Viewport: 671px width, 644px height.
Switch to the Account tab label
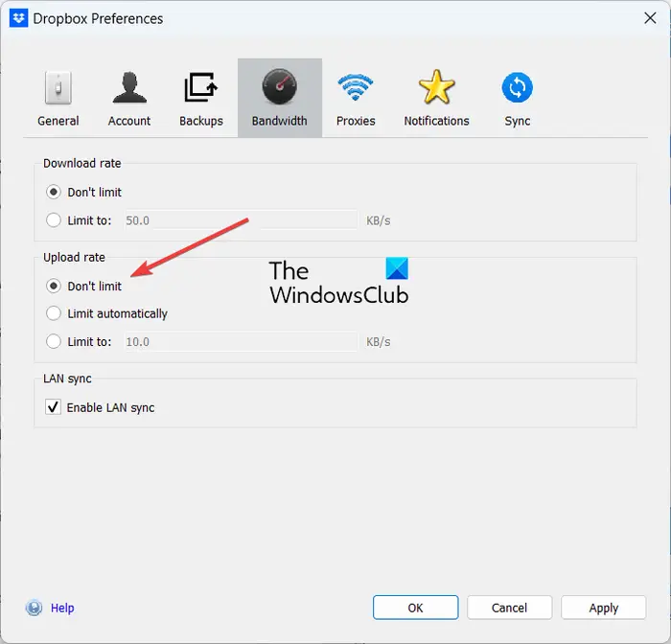[129, 121]
